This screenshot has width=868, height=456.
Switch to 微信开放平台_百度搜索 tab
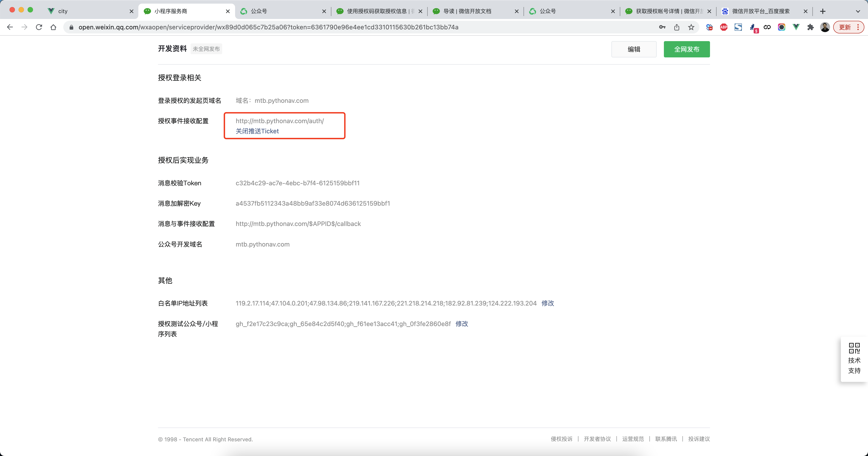tap(760, 11)
